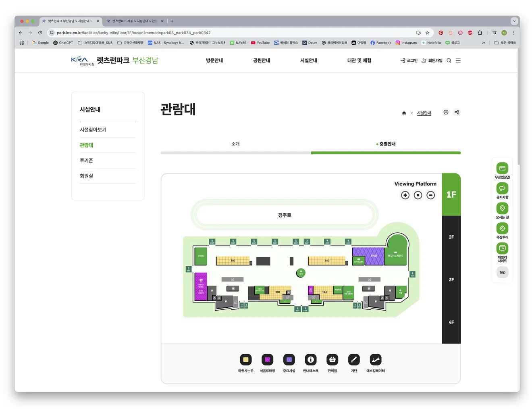Click the 1B2 betting counter on map
Image resolution: width=532 pixels, height=409 pixels.
[233, 261]
